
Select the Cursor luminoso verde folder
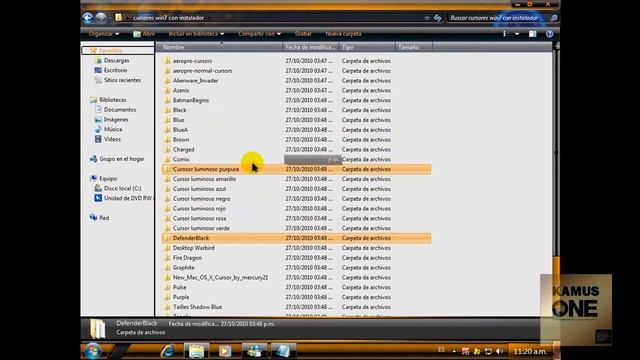click(201, 228)
